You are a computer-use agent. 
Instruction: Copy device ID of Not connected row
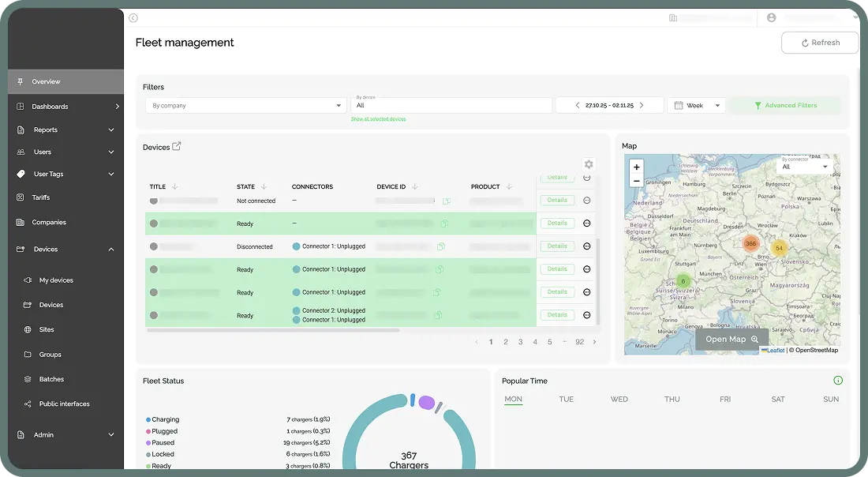pos(446,201)
